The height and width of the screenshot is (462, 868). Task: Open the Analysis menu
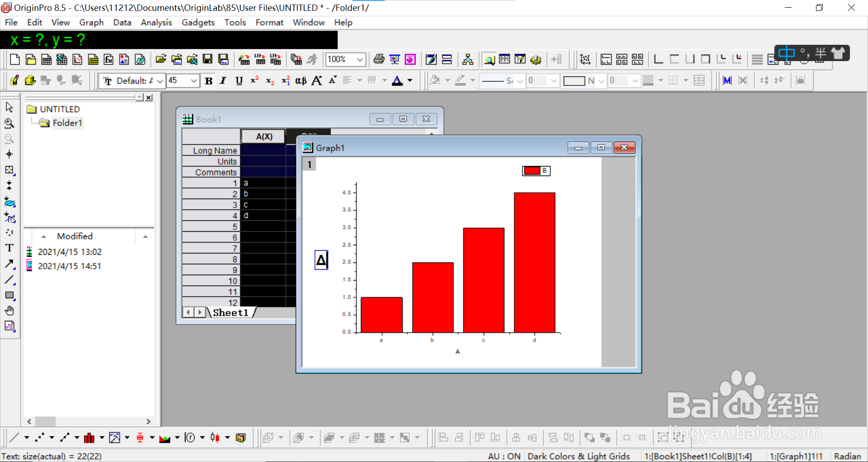(156, 22)
